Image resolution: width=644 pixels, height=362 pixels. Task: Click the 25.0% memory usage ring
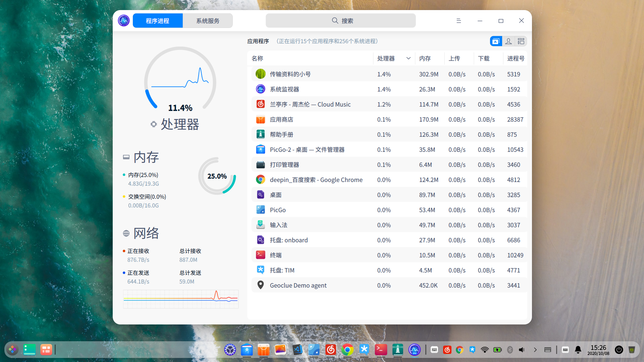coord(217,176)
